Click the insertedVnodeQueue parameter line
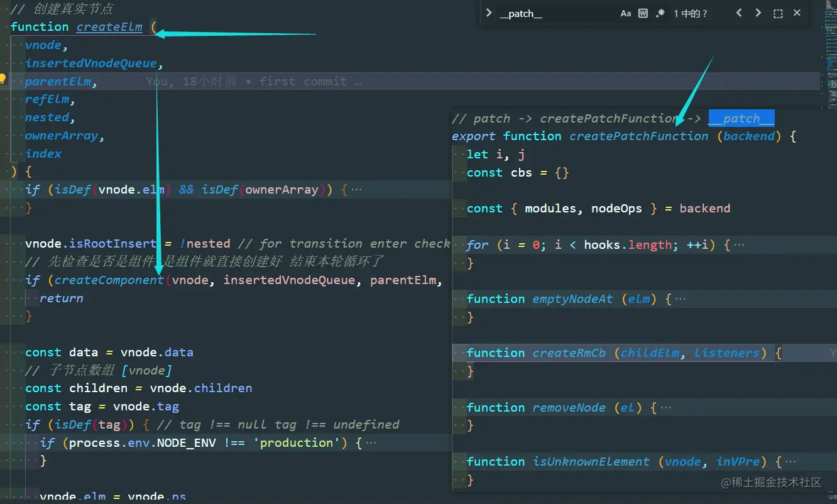 [94, 63]
